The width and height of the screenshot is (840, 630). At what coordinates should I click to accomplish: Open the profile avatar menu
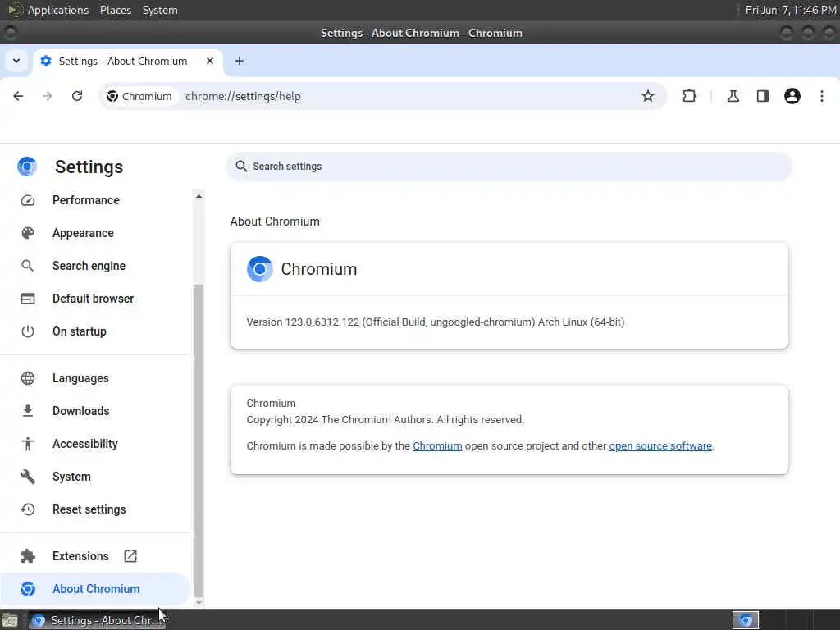coord(792,96)
